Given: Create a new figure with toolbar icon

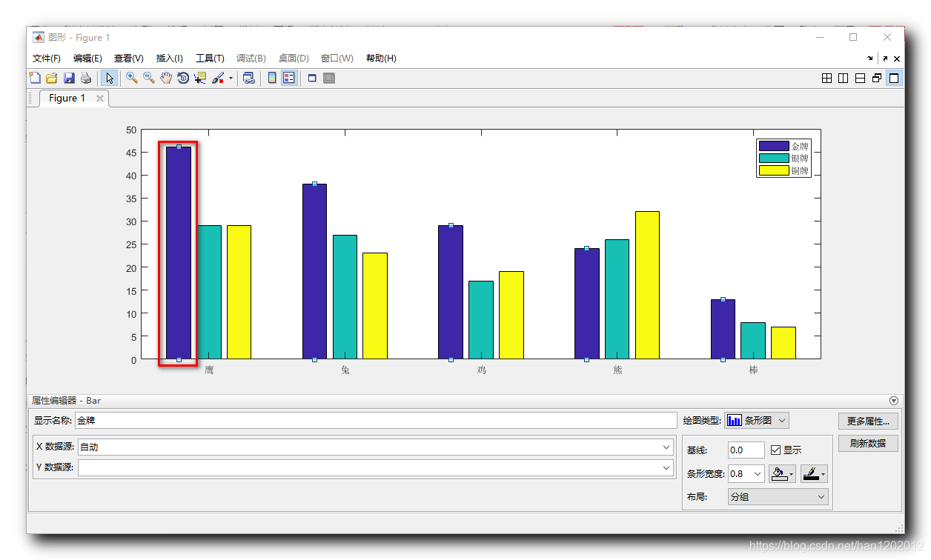Looking at the screenshot, I should tap(35, 78).
